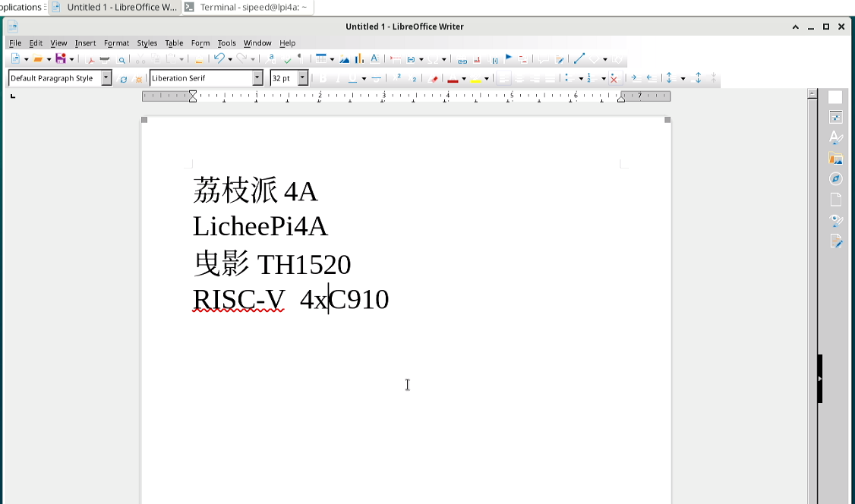Open line spacing dropdown
The image size is (855, 504).
pos(683,79)
